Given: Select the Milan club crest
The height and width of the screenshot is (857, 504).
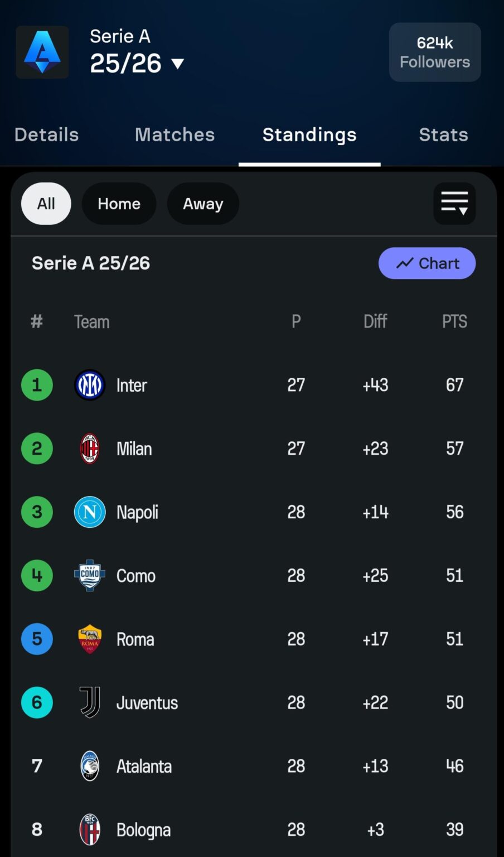Looking at the screenshot, I should (89, 449).
